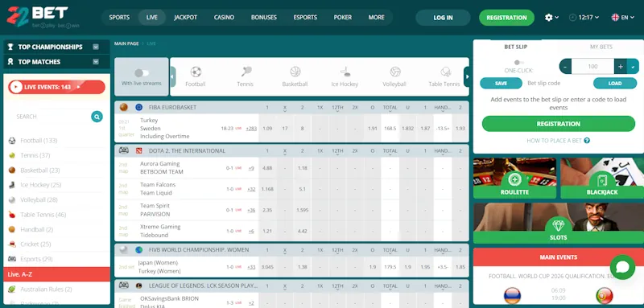Click the Cricket sidebar icon
The height and width of the screenshot is (308, 644).
[x=12, y=244]
